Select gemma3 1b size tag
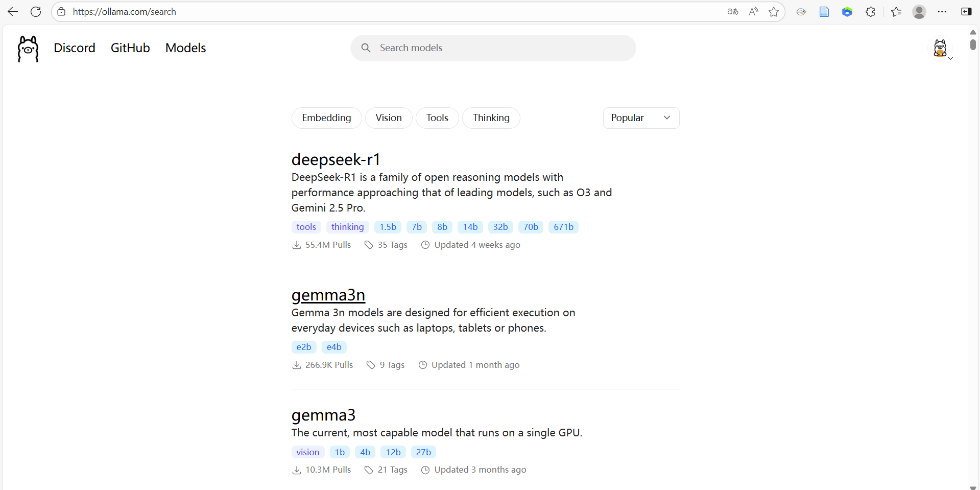This screenshot has height=490, width=980. (340, 452)
